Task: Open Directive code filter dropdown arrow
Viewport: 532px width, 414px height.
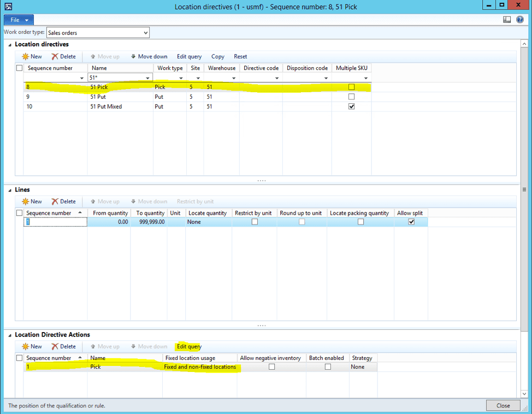Action: tap(277, 78)
